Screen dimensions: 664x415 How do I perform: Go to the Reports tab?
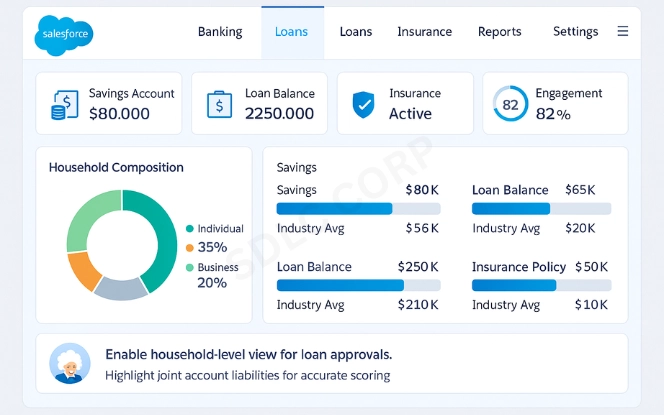coord(499,32)
